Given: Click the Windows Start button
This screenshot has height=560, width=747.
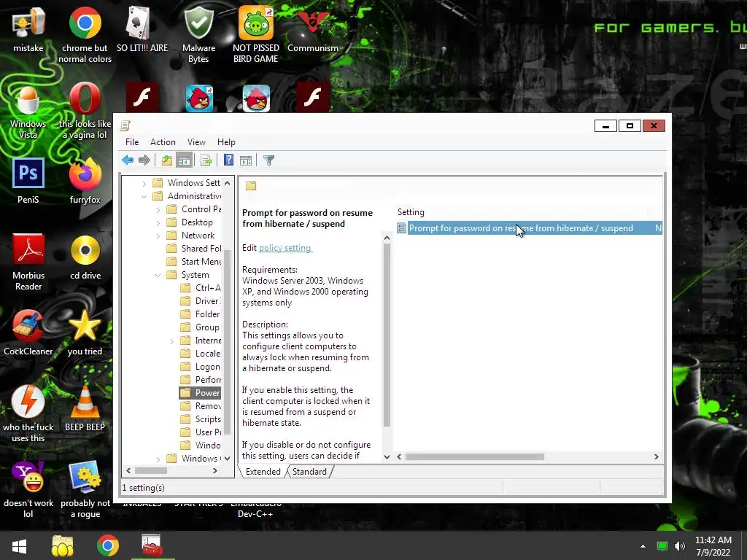Looking at the screenshot, I should coord(20,545).
